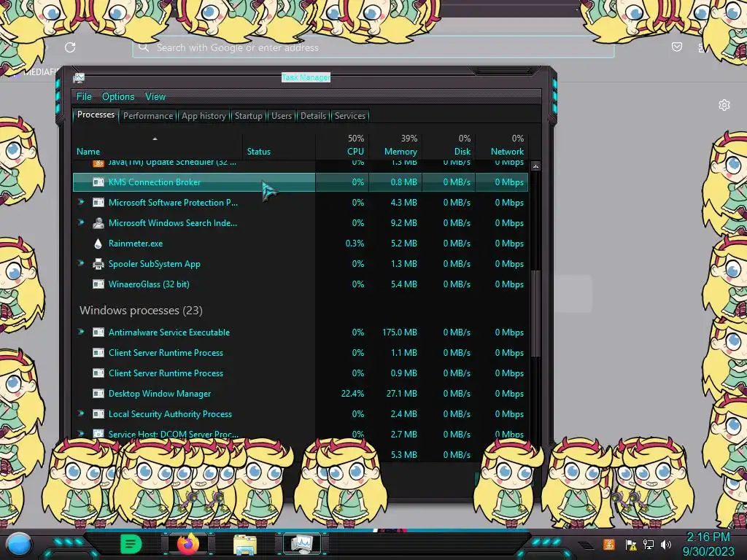Click the Java update tray icon
The height and width of the screenshot is (560, 747).
[x=609, y=544]
